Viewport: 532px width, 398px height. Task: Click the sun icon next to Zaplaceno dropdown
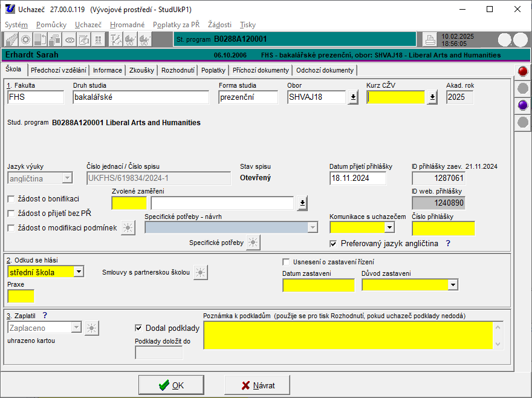point(91,328)
